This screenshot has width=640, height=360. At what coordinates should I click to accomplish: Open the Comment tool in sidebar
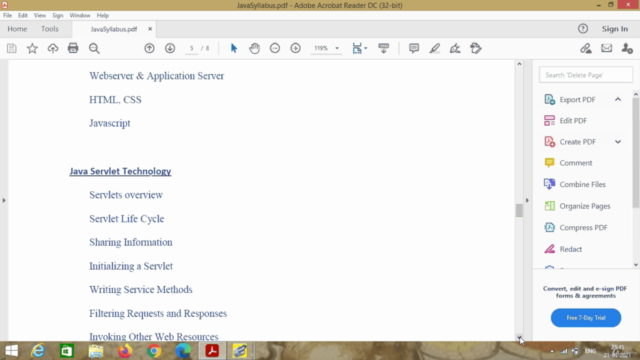point(576,163)
